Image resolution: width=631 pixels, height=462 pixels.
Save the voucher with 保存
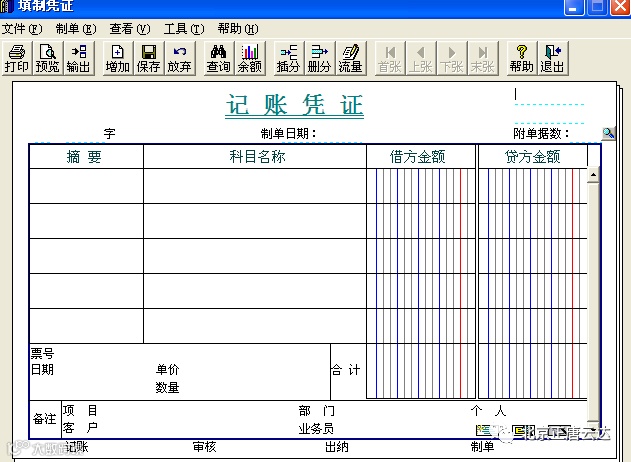148,58
